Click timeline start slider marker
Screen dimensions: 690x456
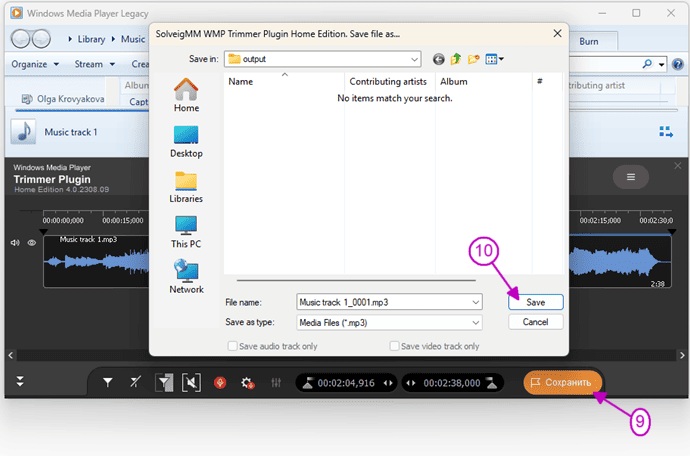[x=43, y=232]
